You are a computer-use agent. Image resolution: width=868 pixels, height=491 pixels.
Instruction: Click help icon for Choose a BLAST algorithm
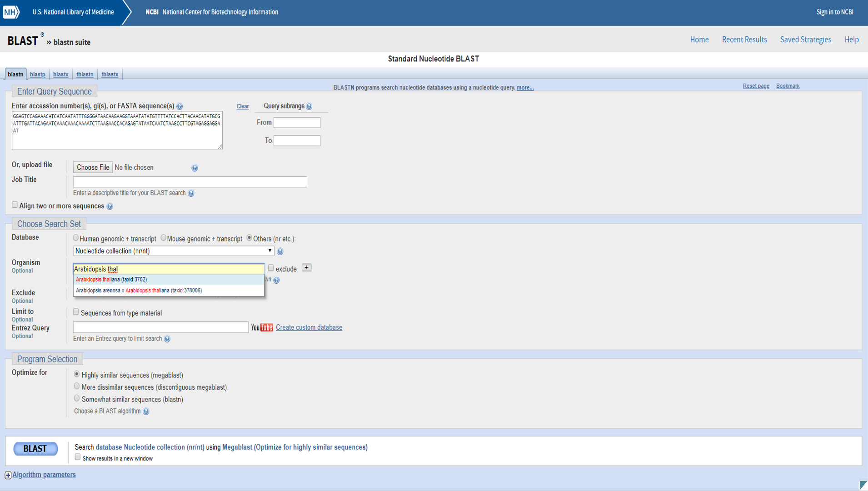click(146, 411)
